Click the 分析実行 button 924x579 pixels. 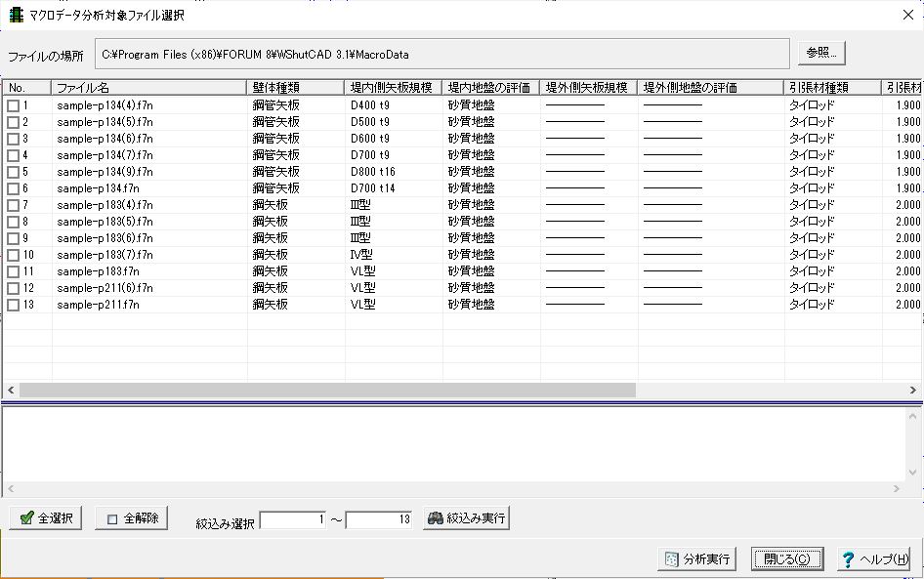click(x=697, y=558)
